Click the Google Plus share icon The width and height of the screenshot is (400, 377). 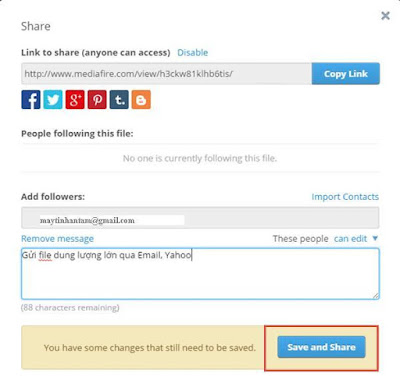75,99
